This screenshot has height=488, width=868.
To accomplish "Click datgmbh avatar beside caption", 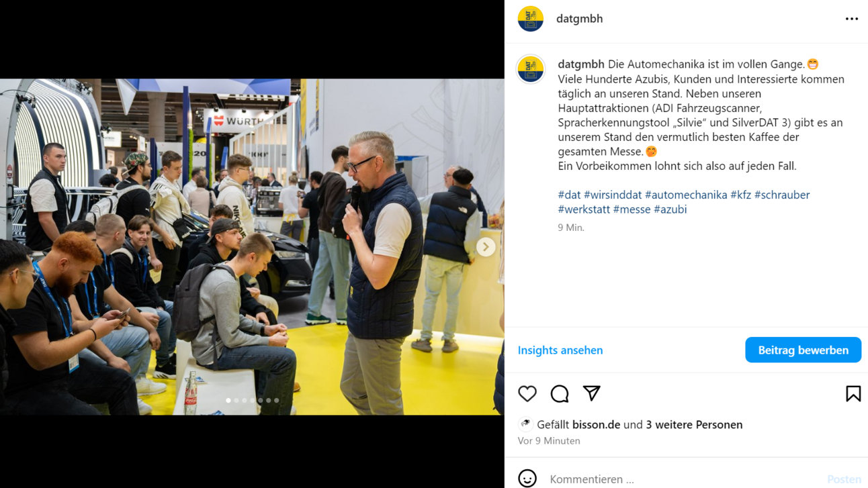I will pos(531,69).
